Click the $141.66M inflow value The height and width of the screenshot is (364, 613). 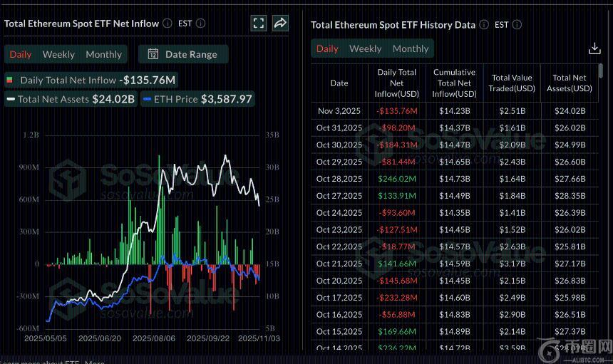[x=397, y=264]
